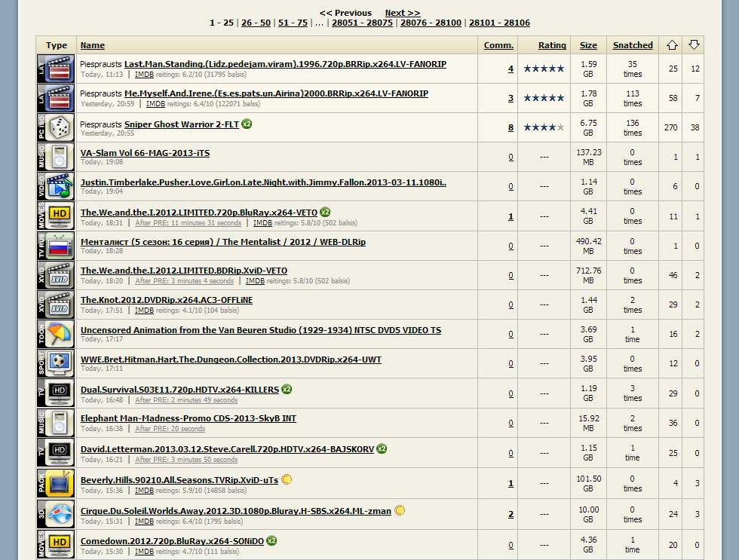Open IMDB link under The.Knot.2012
739x560 pixels.
(x=144, y=311)
